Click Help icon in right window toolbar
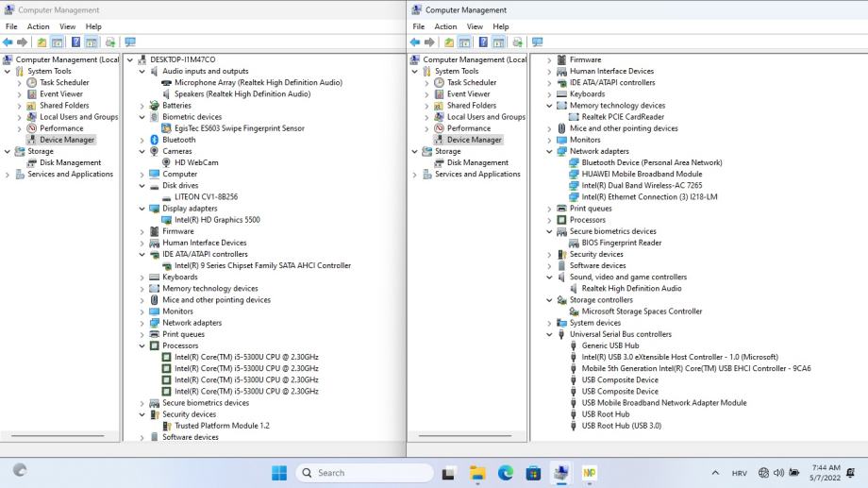868x488 pixels. point(483,42)
